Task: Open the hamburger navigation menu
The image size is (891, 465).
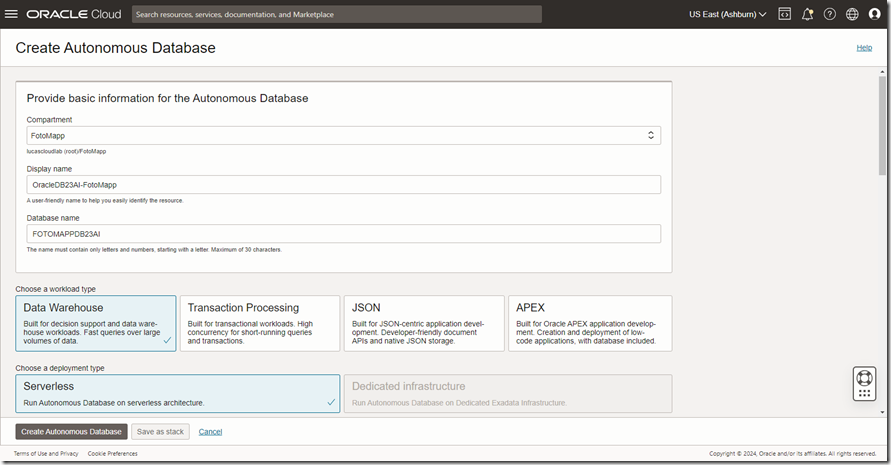Action: point(11,14)
